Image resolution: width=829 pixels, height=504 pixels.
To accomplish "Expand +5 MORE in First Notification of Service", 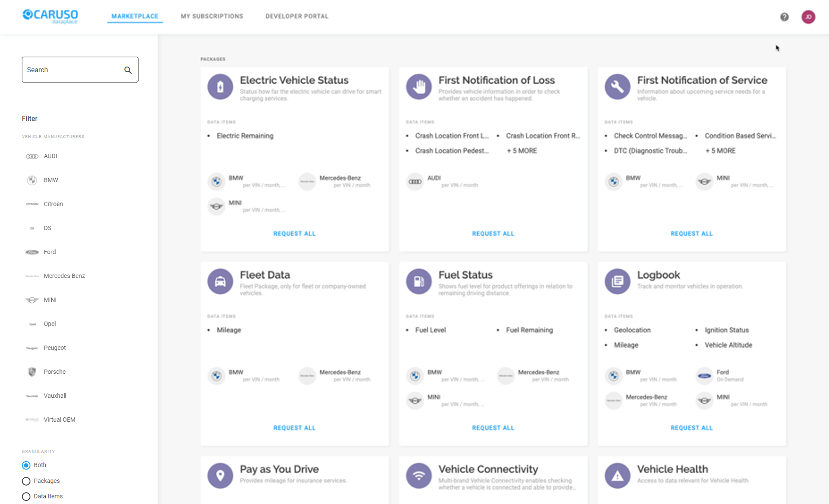I will (x=720, y=151).
